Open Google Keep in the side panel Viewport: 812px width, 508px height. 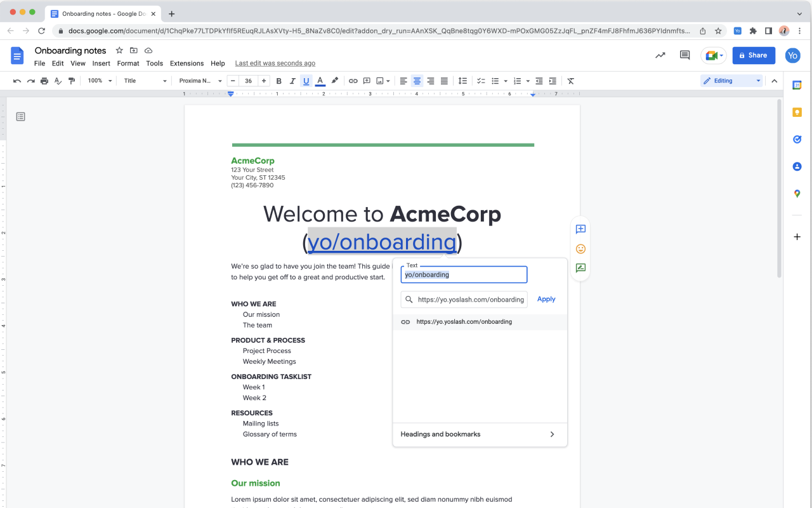tap(797, 112)
